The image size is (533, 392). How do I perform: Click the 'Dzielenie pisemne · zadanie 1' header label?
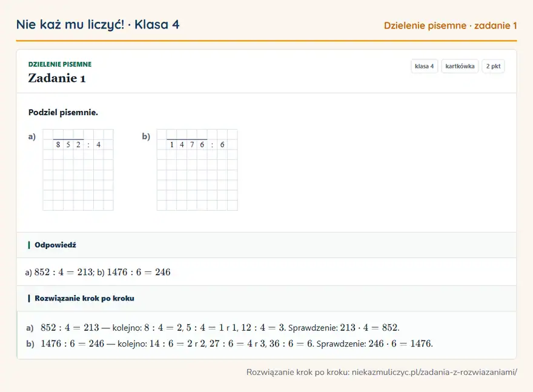coord(451,25)
